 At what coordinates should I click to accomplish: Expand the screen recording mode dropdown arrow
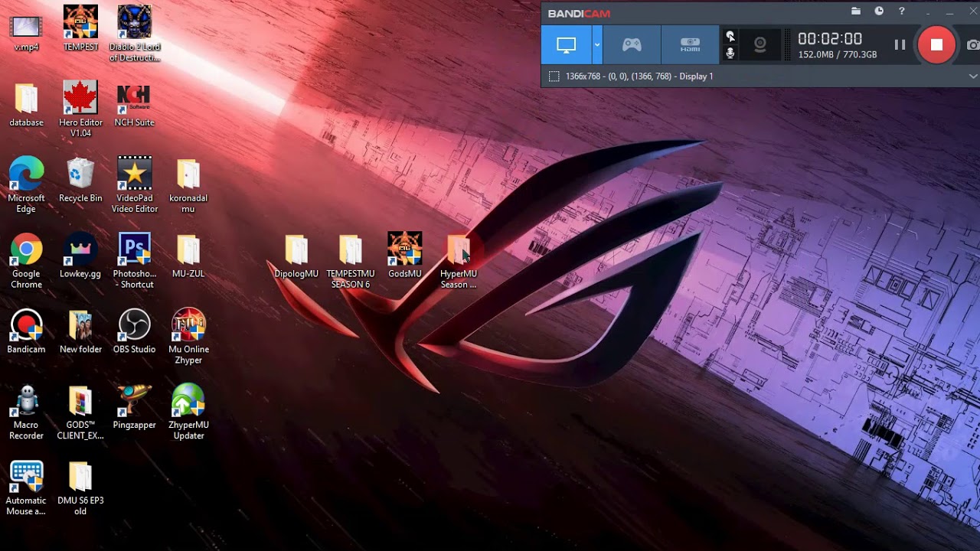[597, 45]
